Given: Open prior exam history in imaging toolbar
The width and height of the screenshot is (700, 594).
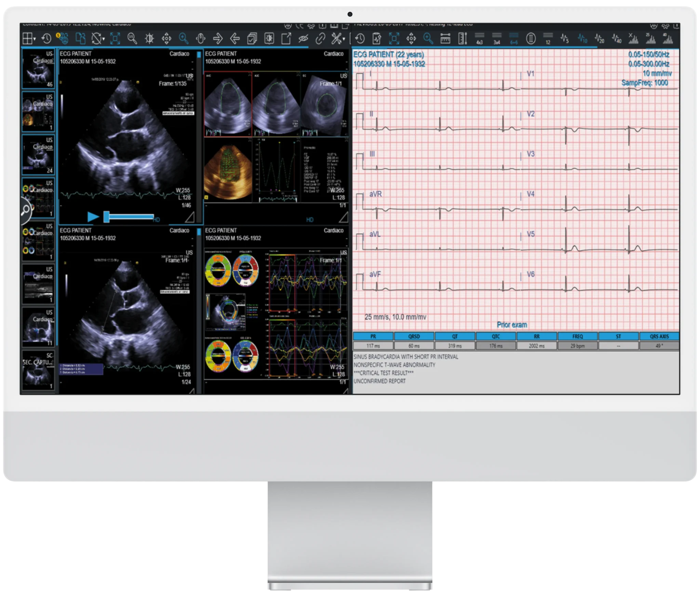Looking at the screenshot, I should tap(46, 38).
